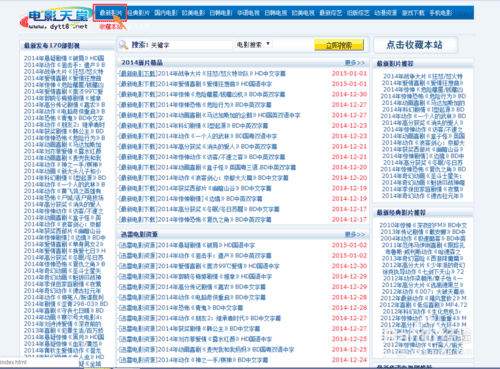The height and width of the screenshot is (369, 500).
Task: Open 欧美电视 in the nav bar
Action: 303,13
